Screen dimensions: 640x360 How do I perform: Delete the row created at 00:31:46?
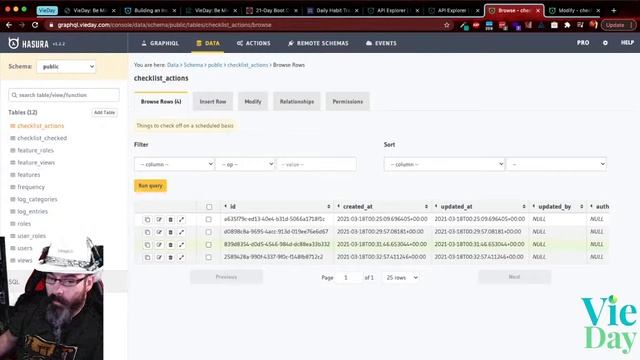171,245
